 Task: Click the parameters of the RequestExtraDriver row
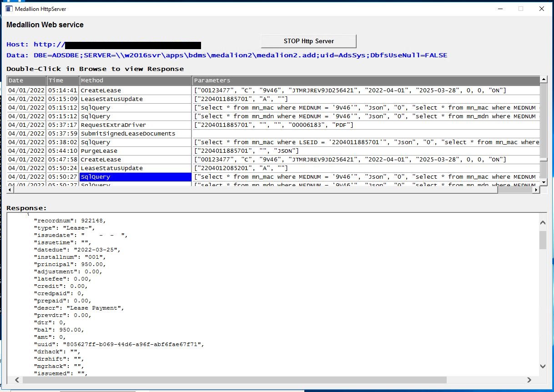pyautogui.click(x=366, y=125)
